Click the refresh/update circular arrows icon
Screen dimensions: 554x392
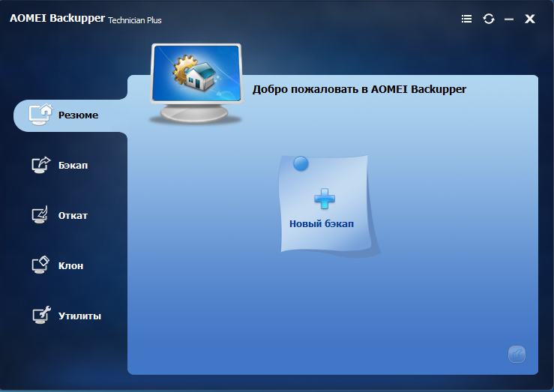pos(489,19)
